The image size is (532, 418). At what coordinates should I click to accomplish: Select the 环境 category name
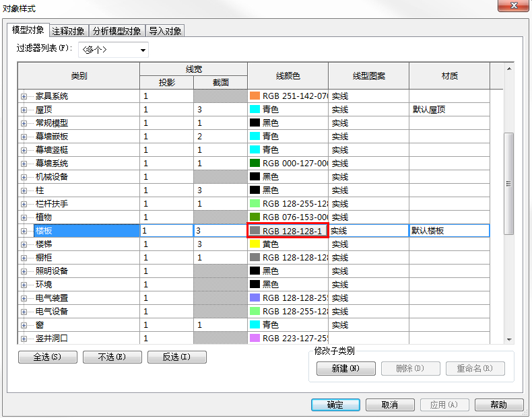(x=44, y=285)
